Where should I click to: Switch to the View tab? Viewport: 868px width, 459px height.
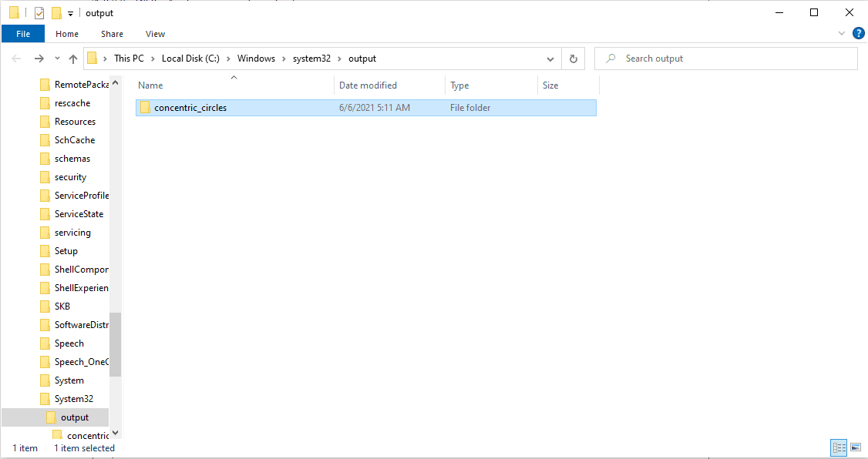coord(155,33)
